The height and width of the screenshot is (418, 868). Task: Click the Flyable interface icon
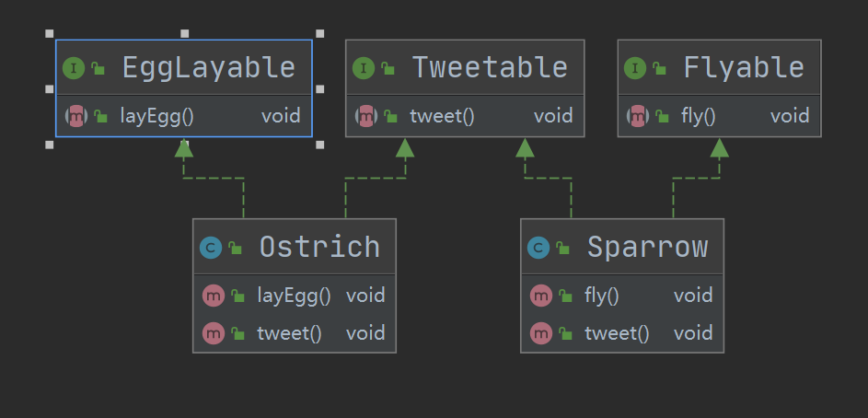pos(635,67)
